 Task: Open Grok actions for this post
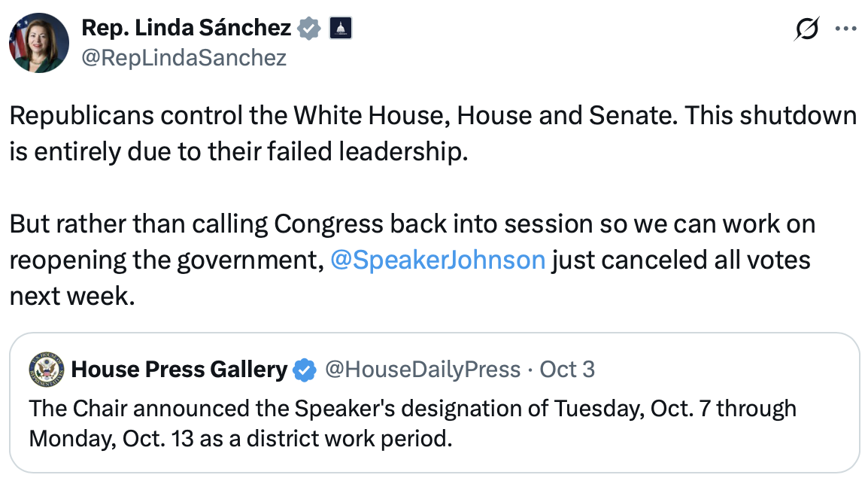click(x=807, y=29)
